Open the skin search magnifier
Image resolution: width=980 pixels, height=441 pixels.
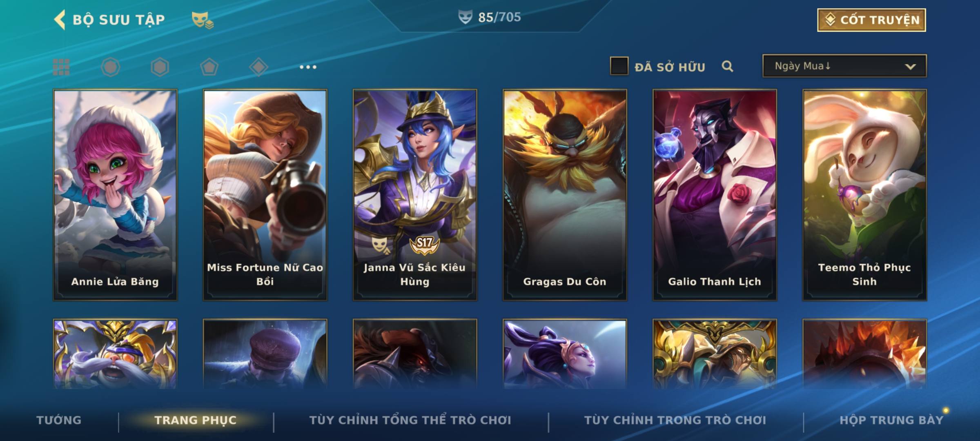pyautogui.click(x=727, y=66)
